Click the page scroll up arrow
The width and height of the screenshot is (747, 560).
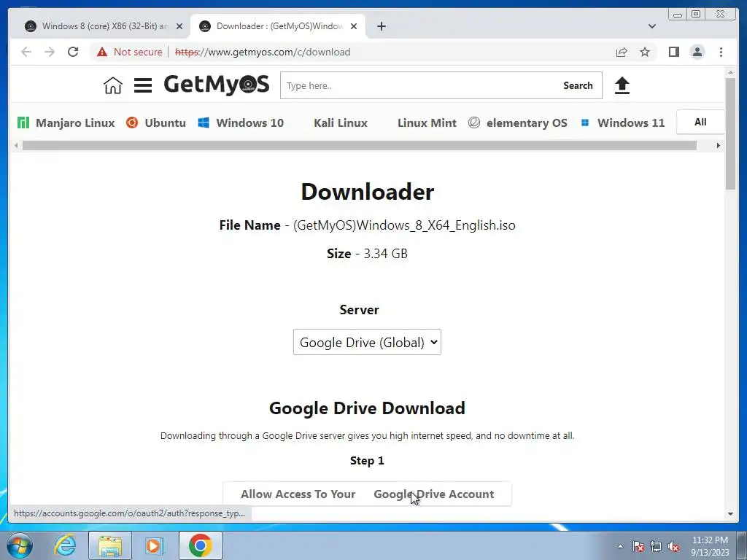[x=730, y=72]
